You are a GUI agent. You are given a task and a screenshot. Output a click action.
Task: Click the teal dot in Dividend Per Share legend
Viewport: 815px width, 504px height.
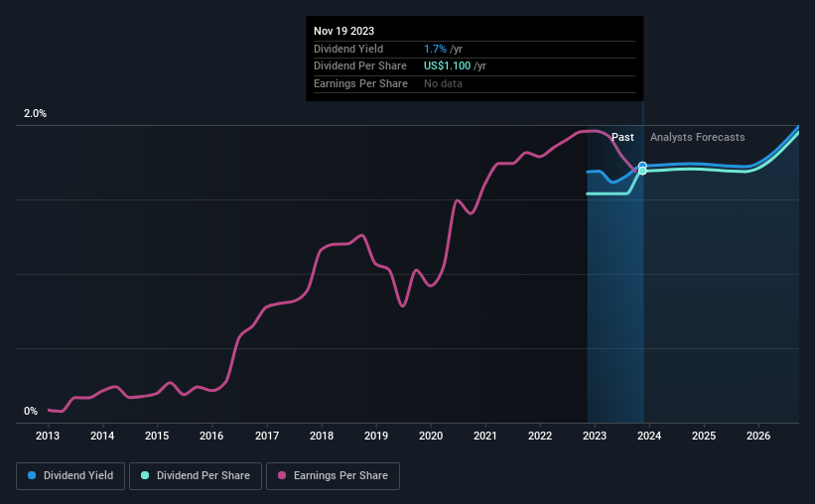[145, 475]
